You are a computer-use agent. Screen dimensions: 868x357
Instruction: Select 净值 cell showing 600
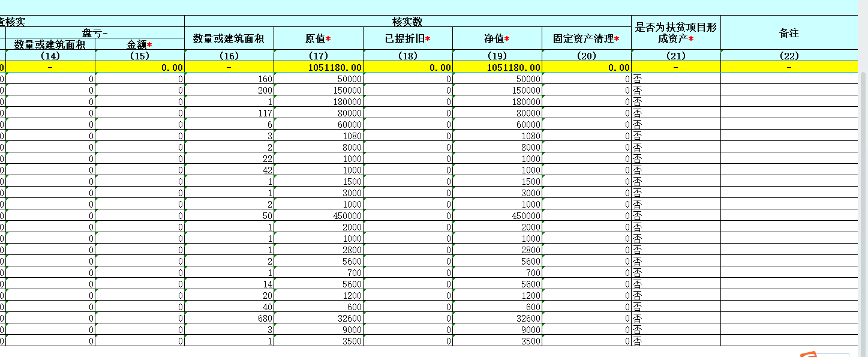point(497,307)
